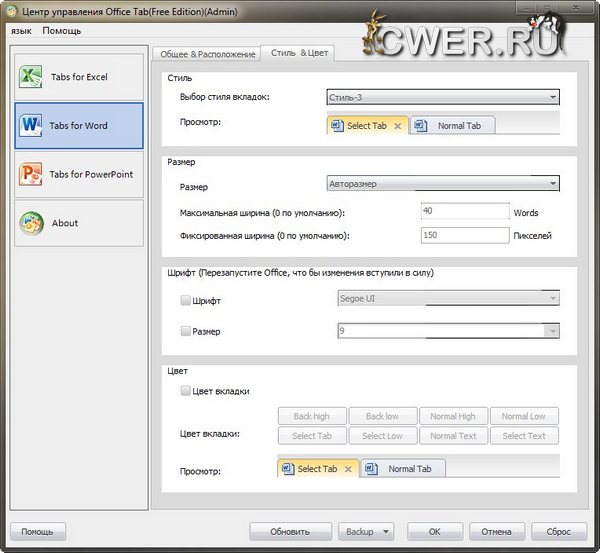
Task: Expand the Backup button dropdown arrow
Action: tap(386, 532)
